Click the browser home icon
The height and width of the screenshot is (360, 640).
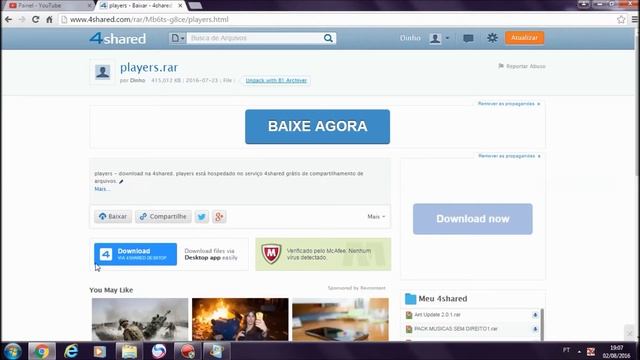[x=49, y=19]
